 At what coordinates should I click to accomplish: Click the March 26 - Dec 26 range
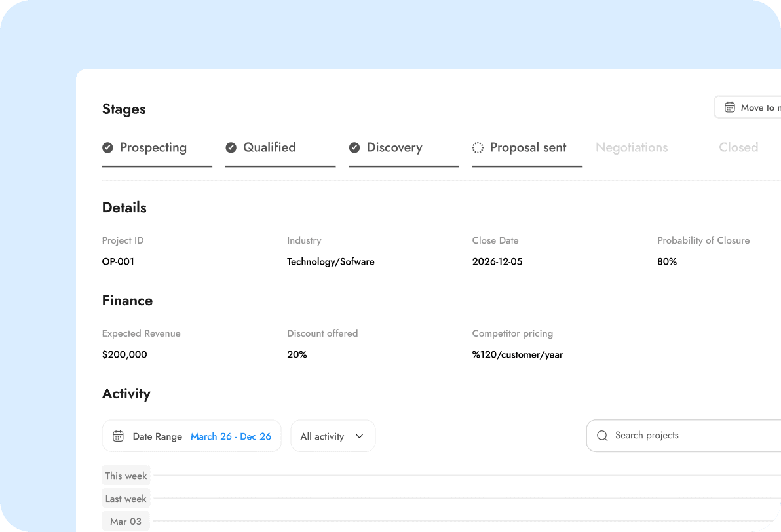(x=231, y=436)
